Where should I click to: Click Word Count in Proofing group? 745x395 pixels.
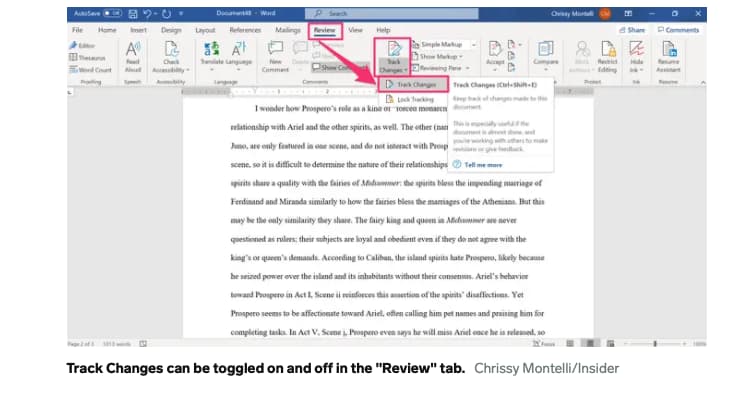tap(90, 69)
